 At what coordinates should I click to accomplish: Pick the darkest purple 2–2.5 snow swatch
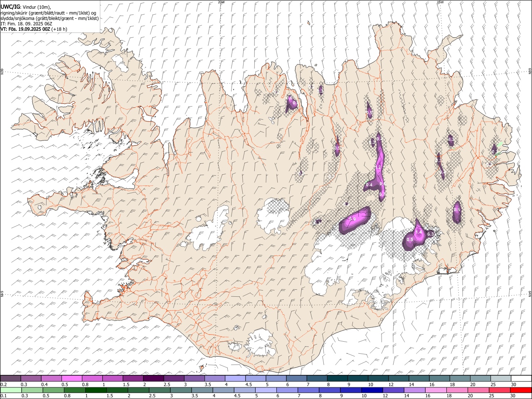tap(153, 378)
